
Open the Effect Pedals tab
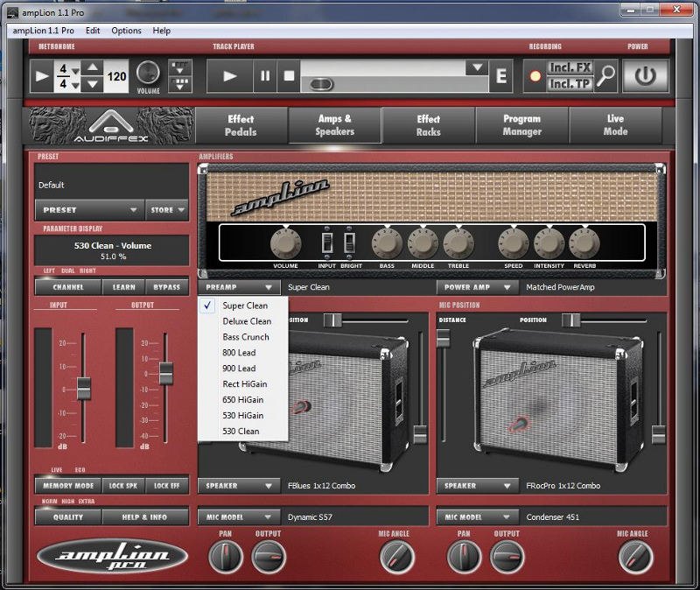pyautogui.click(x=241, y=125)
